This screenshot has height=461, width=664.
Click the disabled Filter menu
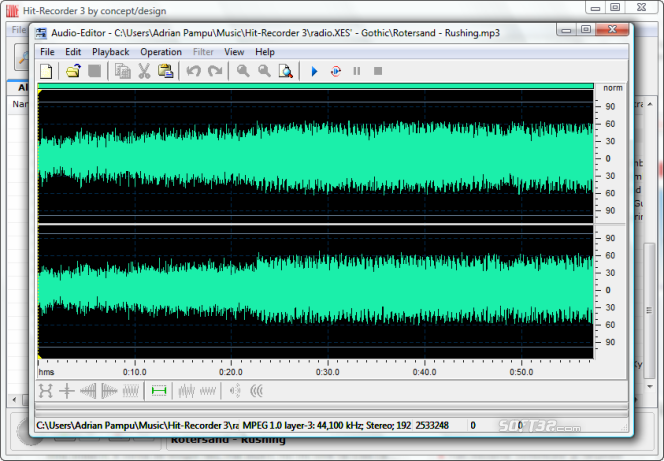pos(203,52)
